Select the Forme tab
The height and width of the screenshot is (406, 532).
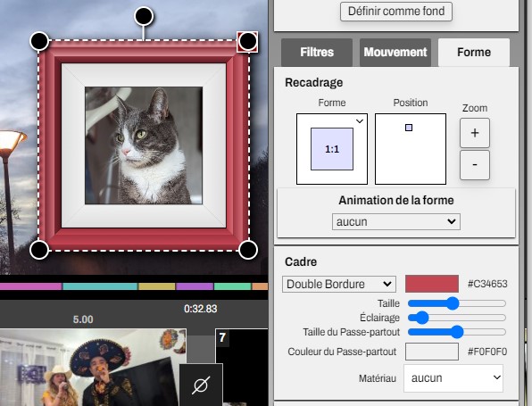tap(474, 53)
